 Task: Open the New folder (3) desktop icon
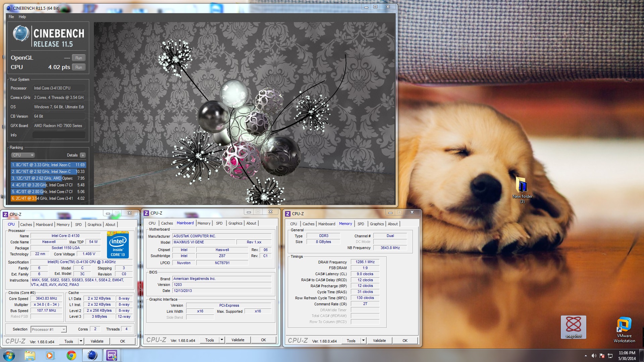[522, 190]
